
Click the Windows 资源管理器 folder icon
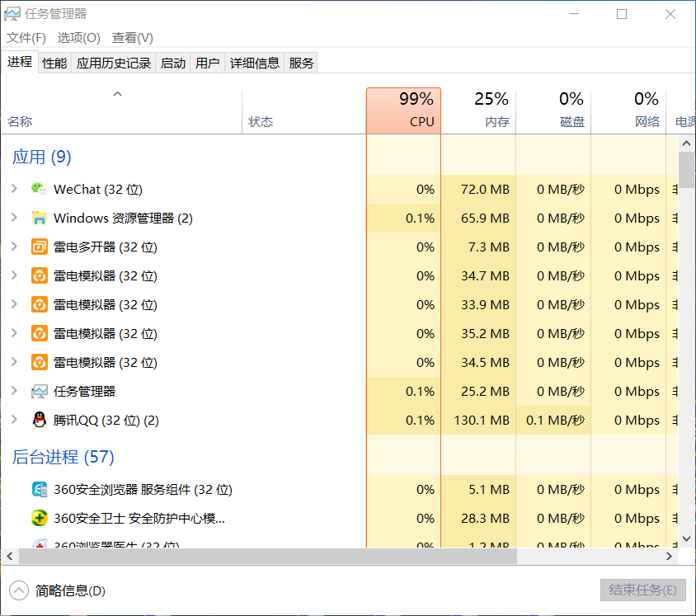[x=39, y=218]
